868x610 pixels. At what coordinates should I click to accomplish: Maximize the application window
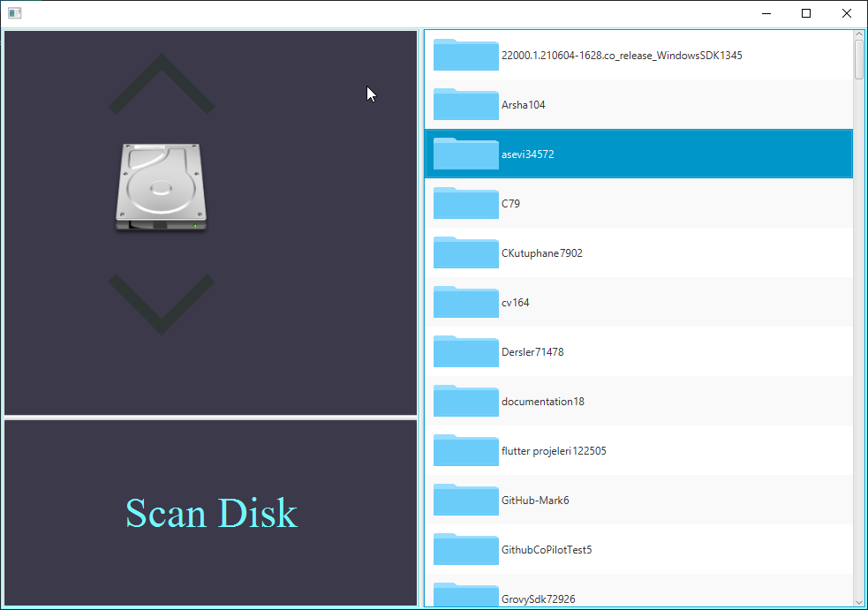pyautogui.click(x=806, y=13)
